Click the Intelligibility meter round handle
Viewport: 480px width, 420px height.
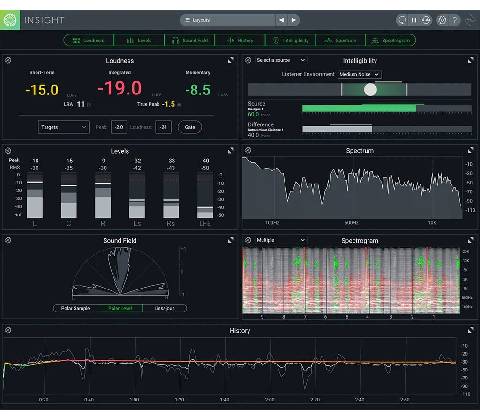(x=370, y=89)
